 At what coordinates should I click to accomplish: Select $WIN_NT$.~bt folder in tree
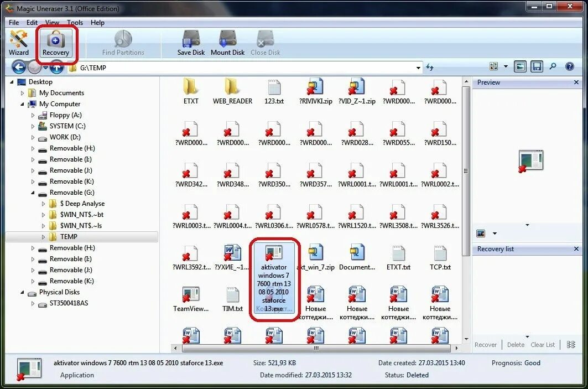(x=81, y=215)
